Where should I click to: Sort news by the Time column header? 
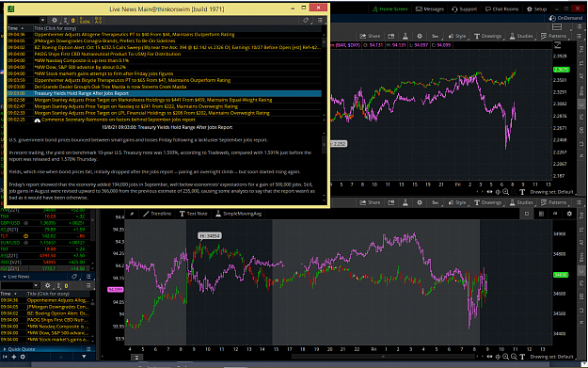pos(16,28)
